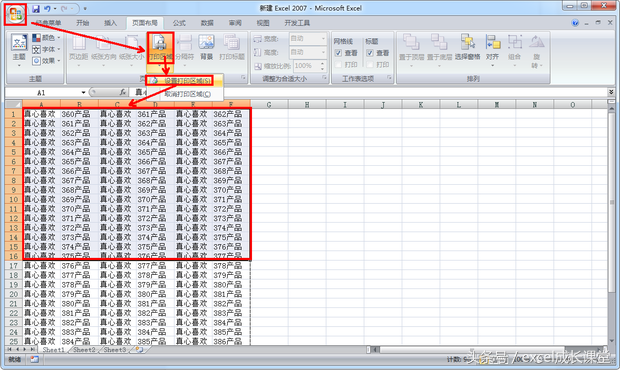The width and height of the screenshot is (620, 370).
Task: Enable the gridlines Print (打印) checkbox
Action: 338,64
